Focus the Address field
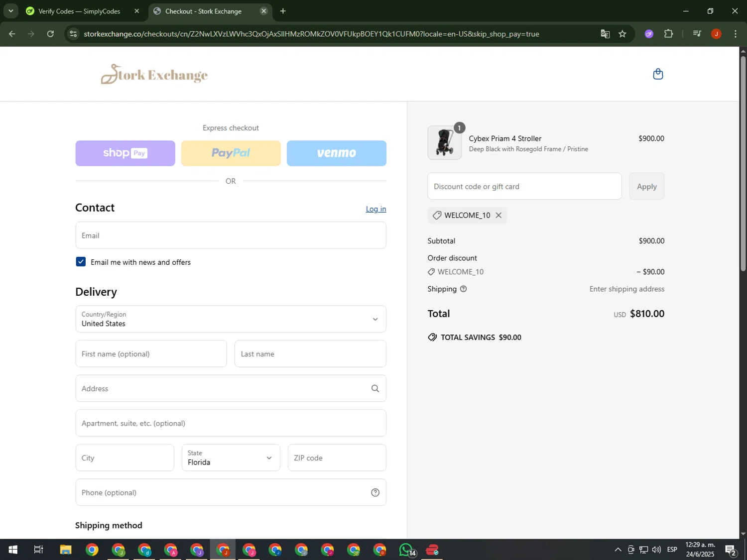Image resolution: width=747 pixels, height=560 pixels. point(231,388)
